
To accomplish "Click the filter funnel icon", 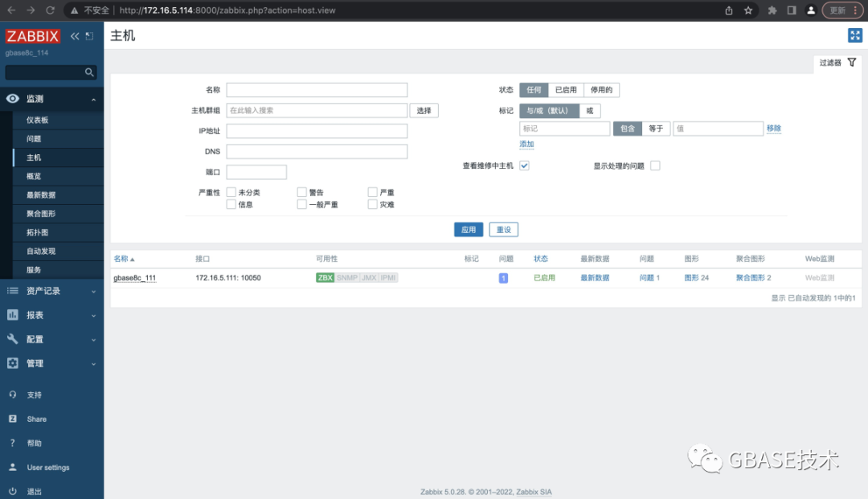I will (852, 63).
